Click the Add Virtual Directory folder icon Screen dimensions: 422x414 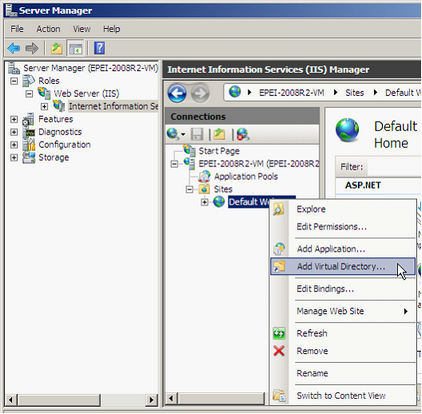(279, 266)
